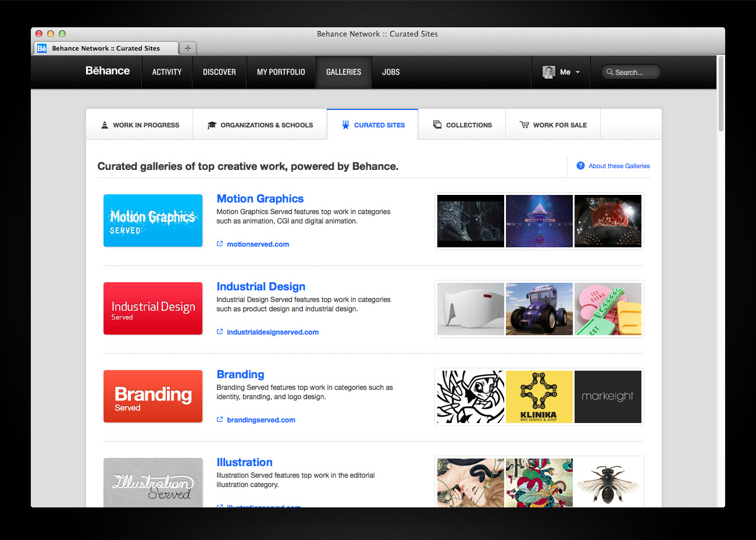The width and height of the screenshot is (756, 540).
Task: Select Galleries in the top navigation
Action: point(344,72)
